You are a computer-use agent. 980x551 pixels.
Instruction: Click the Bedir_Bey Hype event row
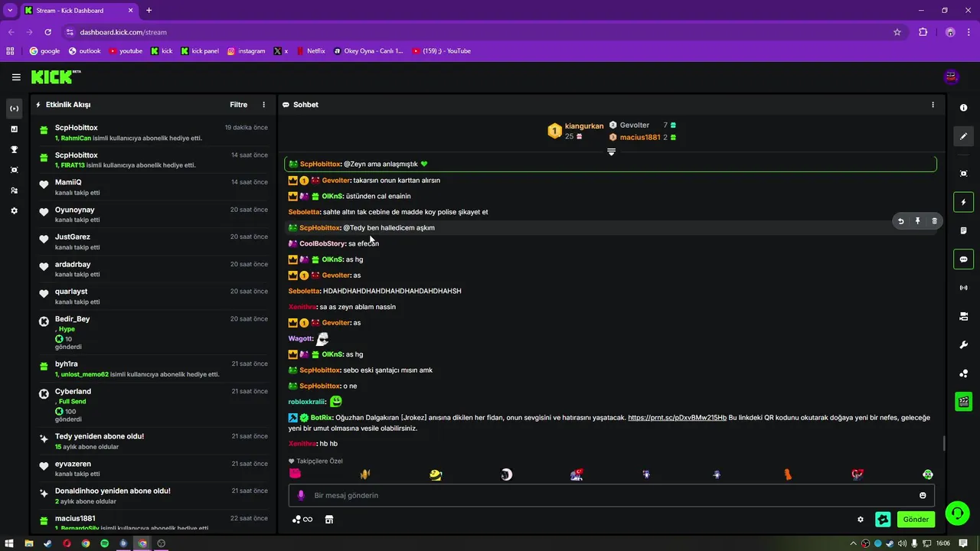pyautogui.click(x=154, y=332)
